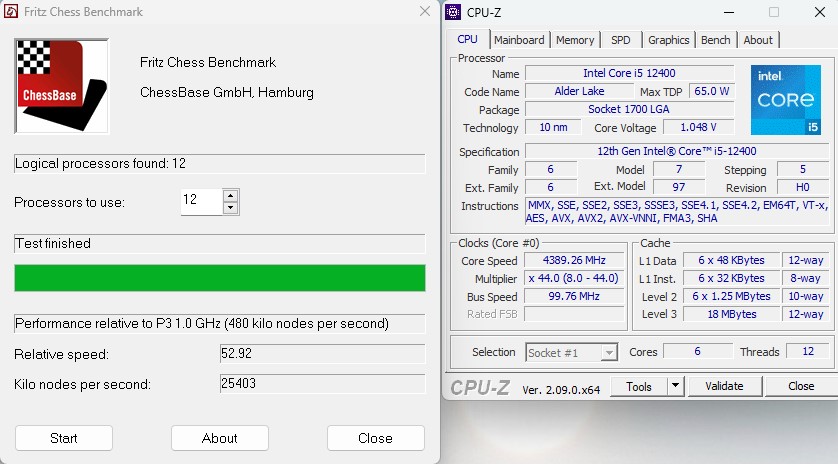Switch to the Bench tab
The width and height of the screenshot is (838, 464).
(716, 40)
